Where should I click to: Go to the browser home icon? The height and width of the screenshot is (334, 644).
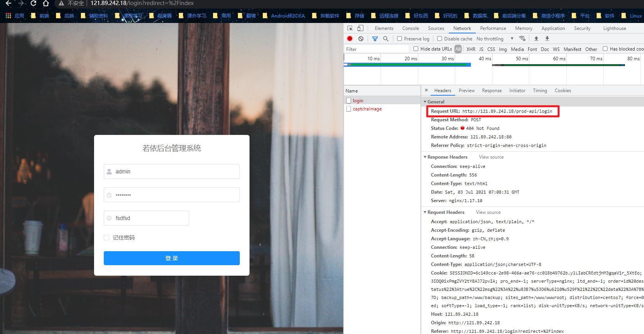tap(46, 3)
